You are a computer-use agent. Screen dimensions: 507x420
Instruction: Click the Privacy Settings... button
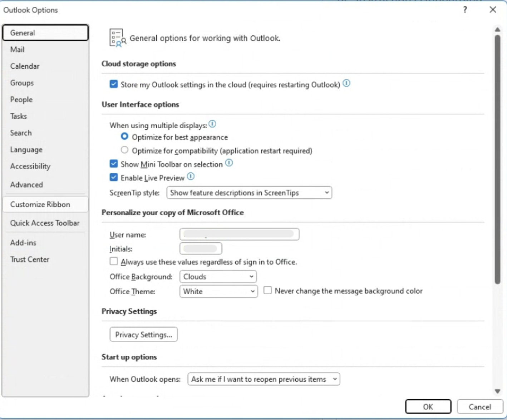pyautogui.click(x=143, y=335)
